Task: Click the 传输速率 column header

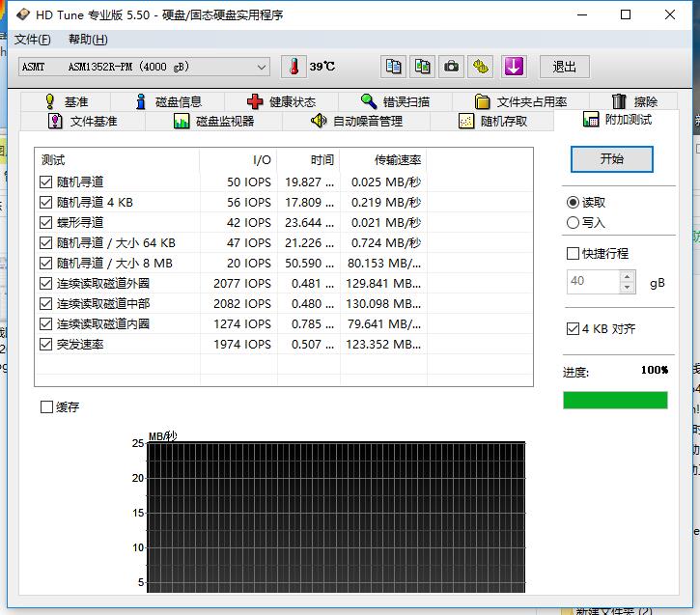Action: pyautogui.click(x=383, y=159)
